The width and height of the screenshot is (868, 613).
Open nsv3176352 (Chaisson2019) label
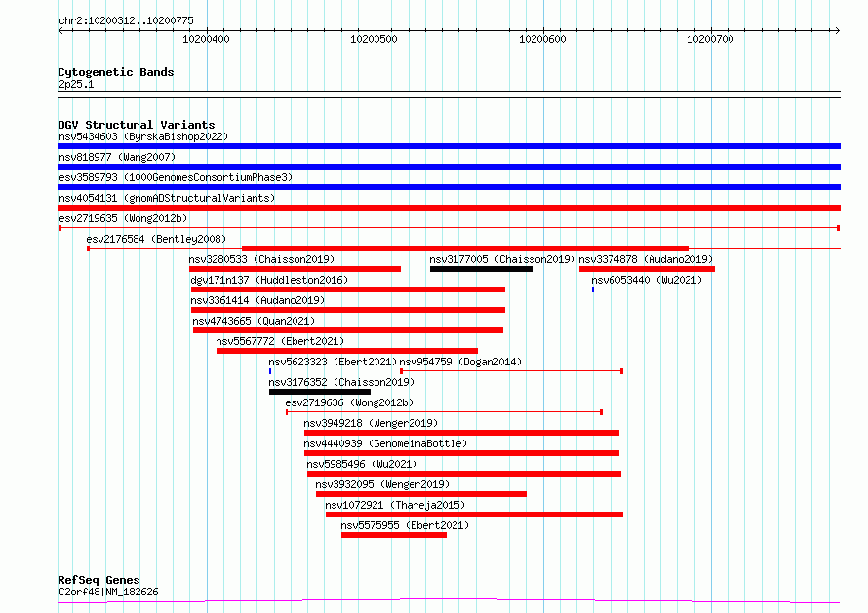click(x=341, y=382)
